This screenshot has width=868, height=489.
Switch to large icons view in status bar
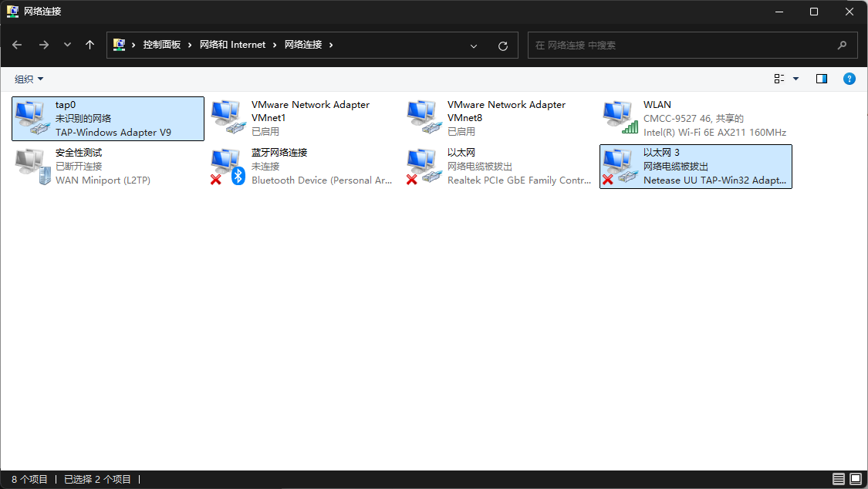tap(856, 479)
